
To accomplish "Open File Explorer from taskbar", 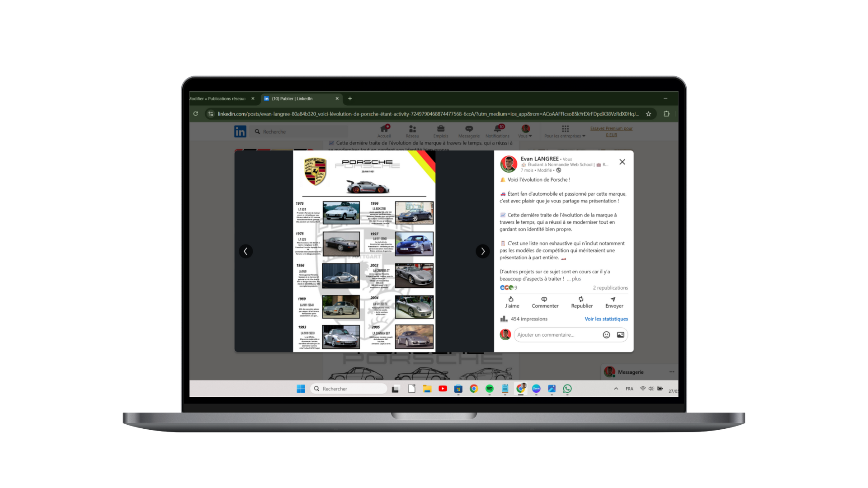I will coord(427,389).
